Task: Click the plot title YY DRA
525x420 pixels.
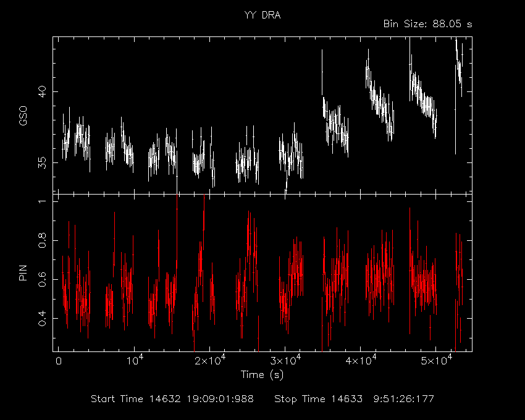Action: [262, 15]
